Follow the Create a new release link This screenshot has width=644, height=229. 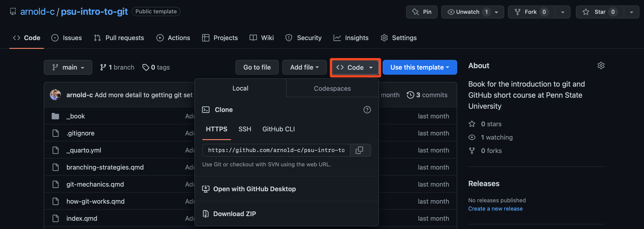495,208
